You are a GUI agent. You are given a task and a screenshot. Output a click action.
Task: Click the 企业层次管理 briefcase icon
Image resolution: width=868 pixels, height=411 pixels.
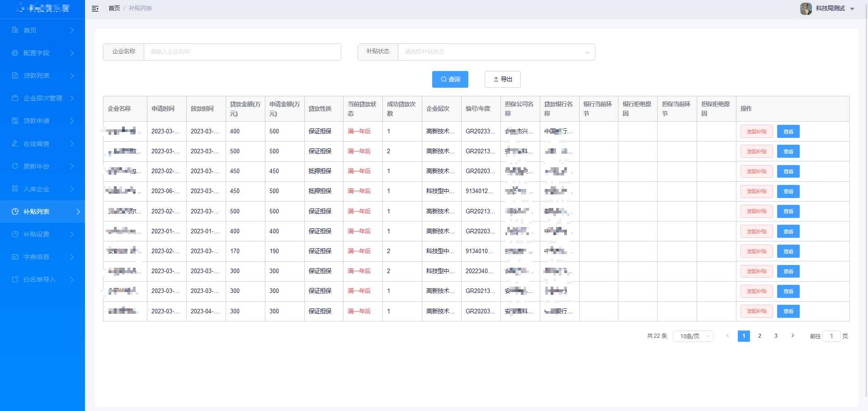[15, 98]
